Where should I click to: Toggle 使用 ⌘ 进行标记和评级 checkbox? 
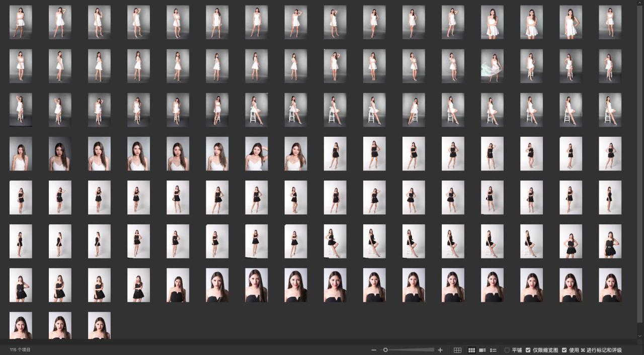pos(565,350)
